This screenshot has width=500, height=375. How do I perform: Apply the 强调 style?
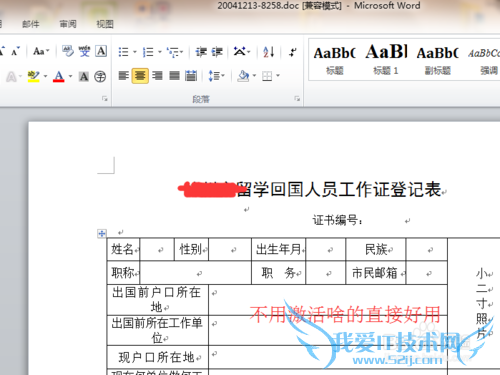point(484,60)
